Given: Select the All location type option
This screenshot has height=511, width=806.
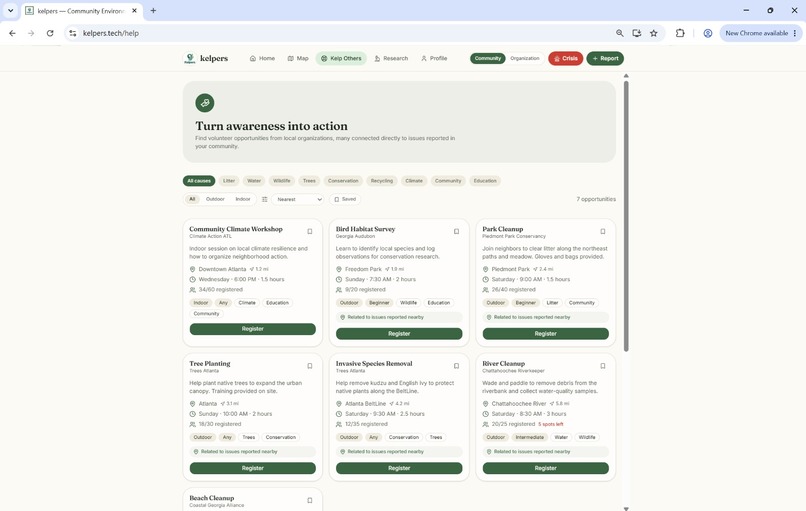Looking at the screenshot, I should click(x=192, y=199).
